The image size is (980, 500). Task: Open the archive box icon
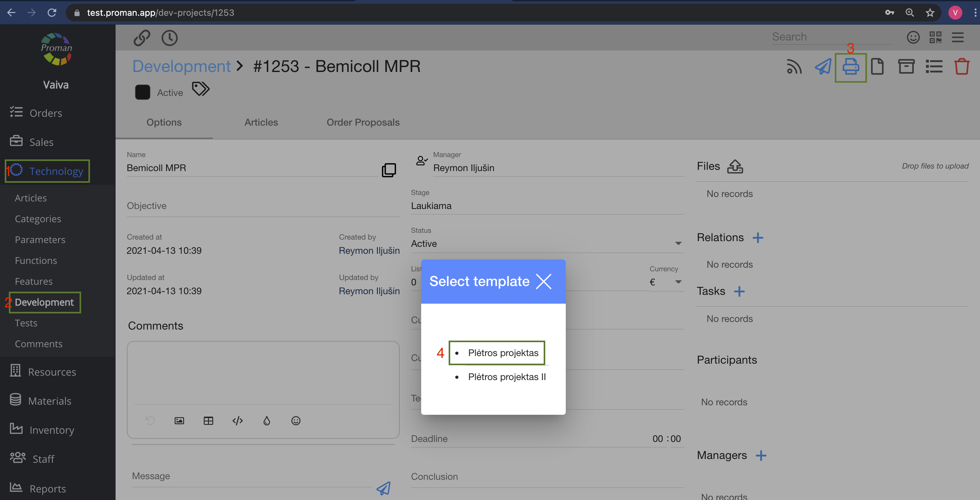coord(906,67)
